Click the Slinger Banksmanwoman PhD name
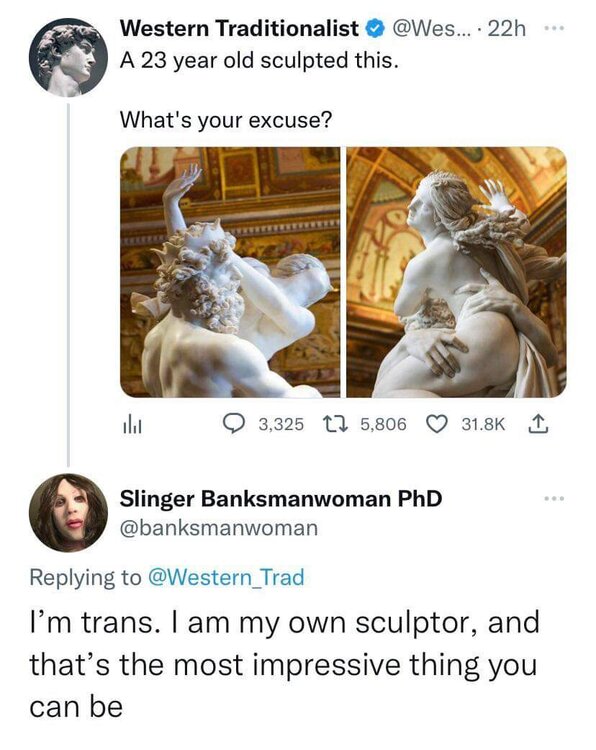This screenshot has height=750, width=596. 281,499
